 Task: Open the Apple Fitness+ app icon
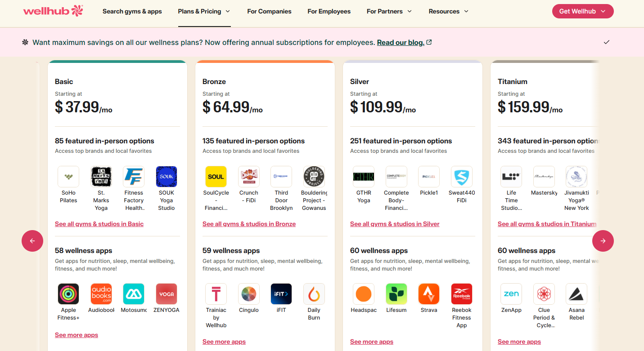(x=68, y=294)
